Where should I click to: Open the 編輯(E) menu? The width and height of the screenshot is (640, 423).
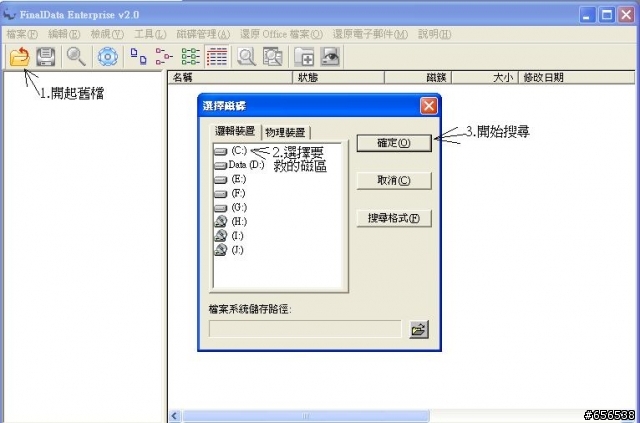coord(64,34)
